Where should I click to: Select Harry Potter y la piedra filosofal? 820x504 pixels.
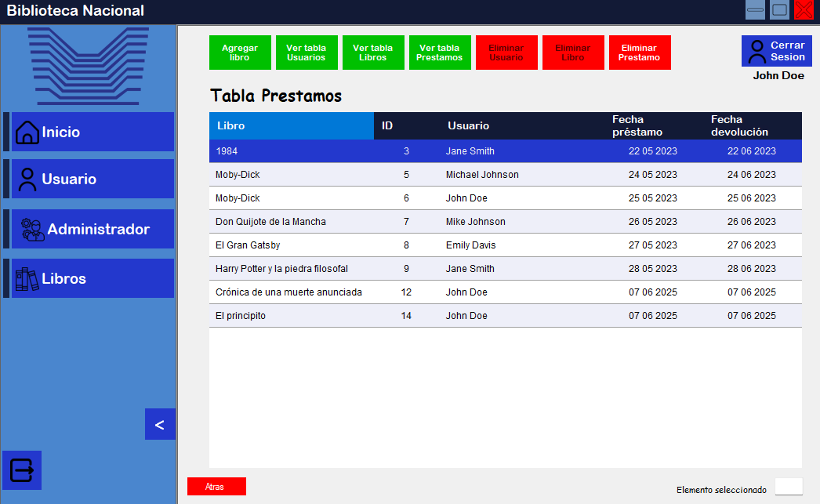[x=505, y=269]
